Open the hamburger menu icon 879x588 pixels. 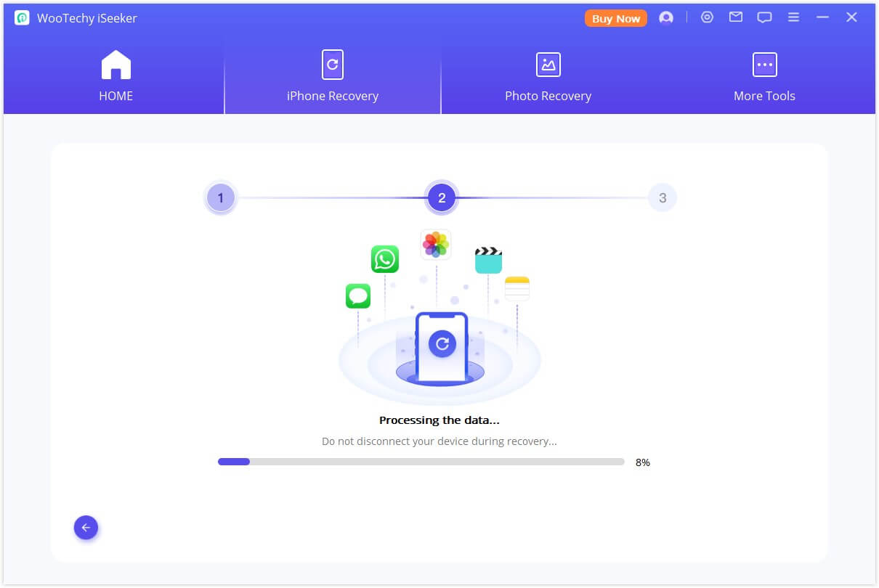(793, 17)
